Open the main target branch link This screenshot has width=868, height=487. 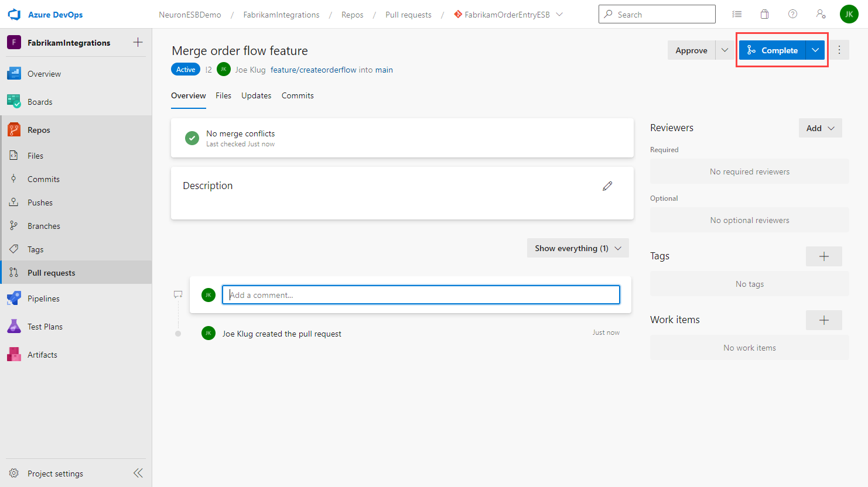384,70
